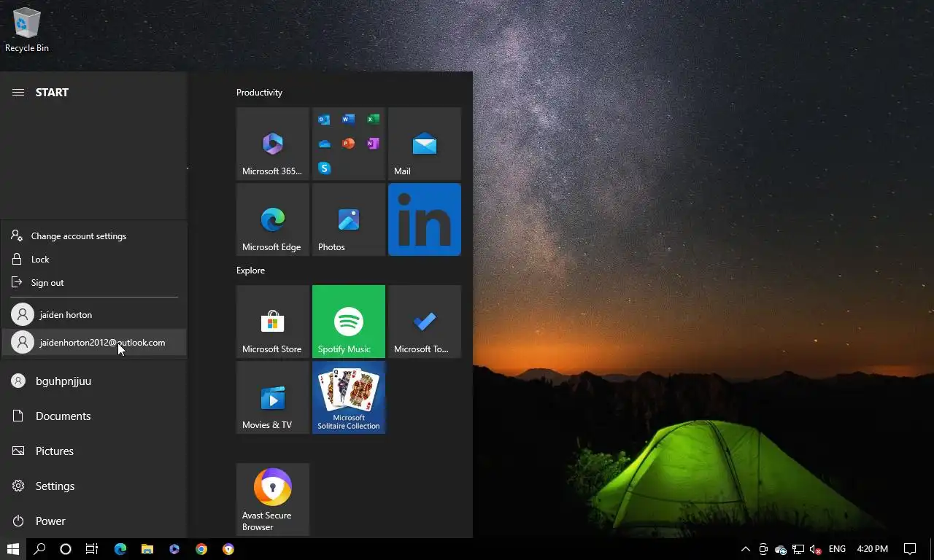
Task: Open the LinkedIn tile
Action: (425, 219)
